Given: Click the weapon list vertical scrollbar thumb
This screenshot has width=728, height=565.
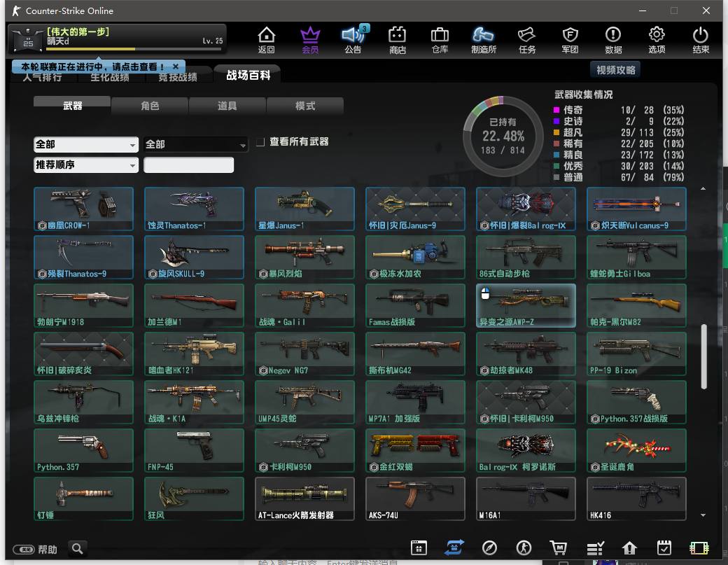Looking at the screenshot, I should point(704,356).
